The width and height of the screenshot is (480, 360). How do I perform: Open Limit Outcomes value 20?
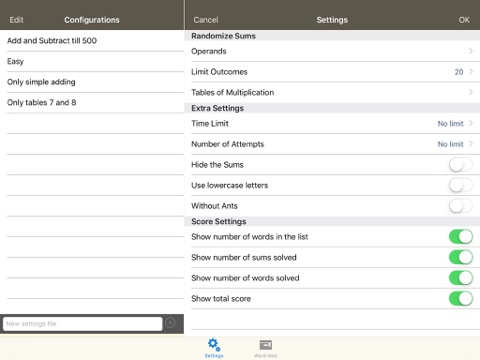459,72
